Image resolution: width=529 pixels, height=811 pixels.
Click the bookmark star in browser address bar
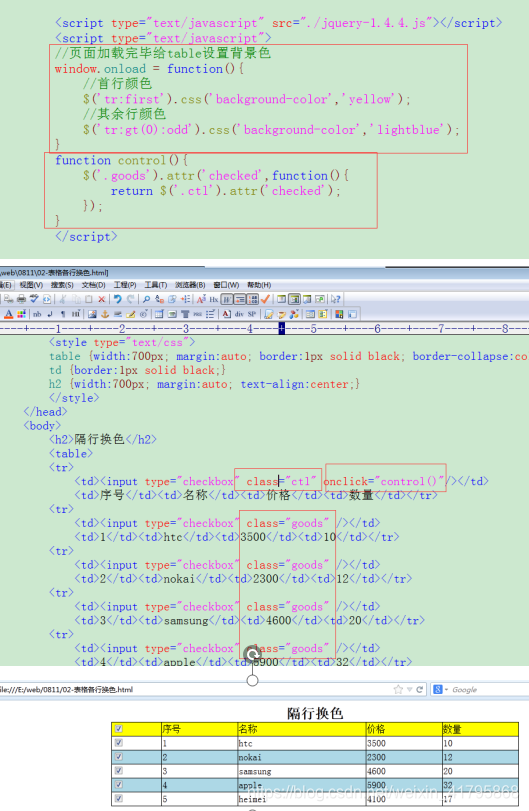tap(398, 689)
